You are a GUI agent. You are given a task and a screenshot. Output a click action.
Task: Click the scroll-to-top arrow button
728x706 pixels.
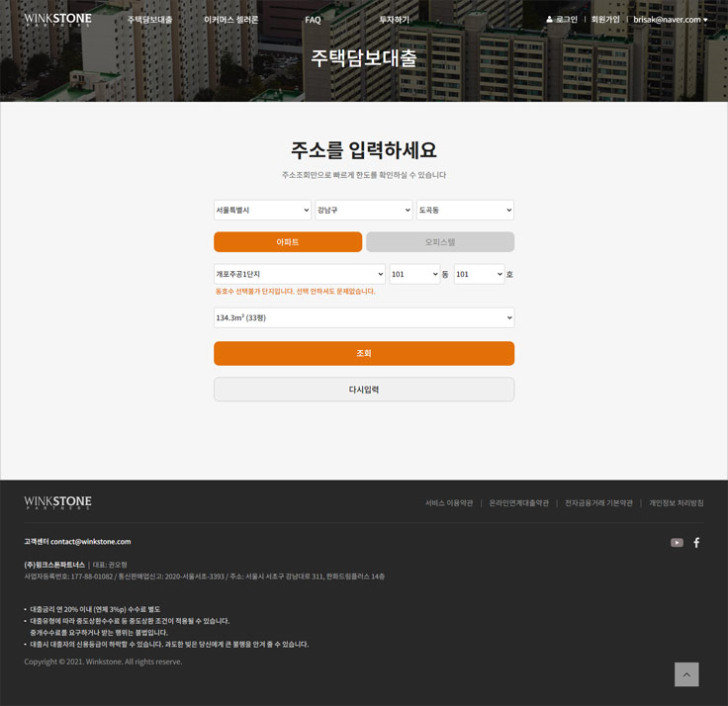(x=686, y=674)
